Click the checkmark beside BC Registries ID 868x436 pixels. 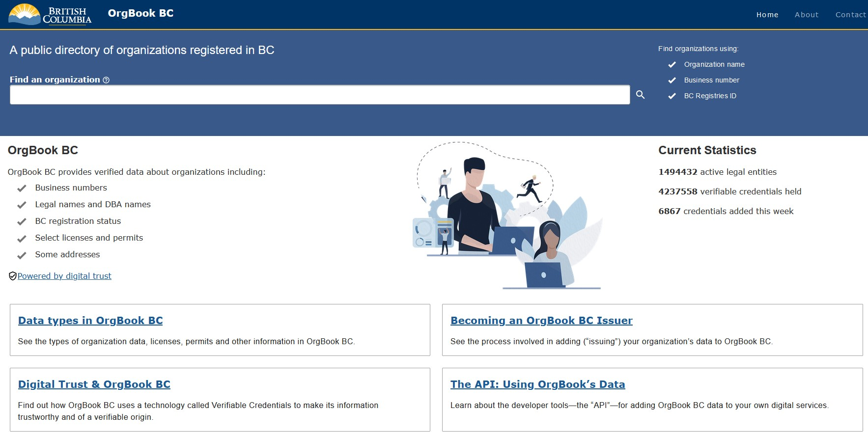[x=672, y=96]
